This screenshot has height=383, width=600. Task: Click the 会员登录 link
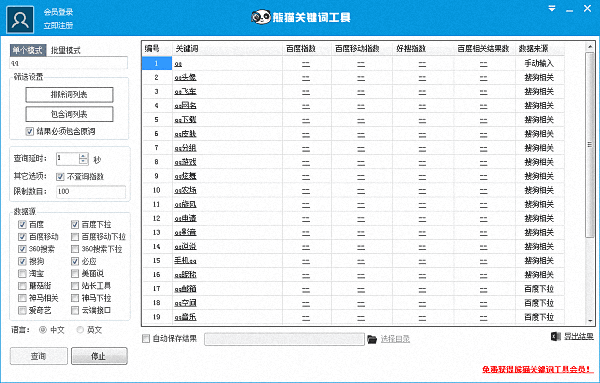58,12
